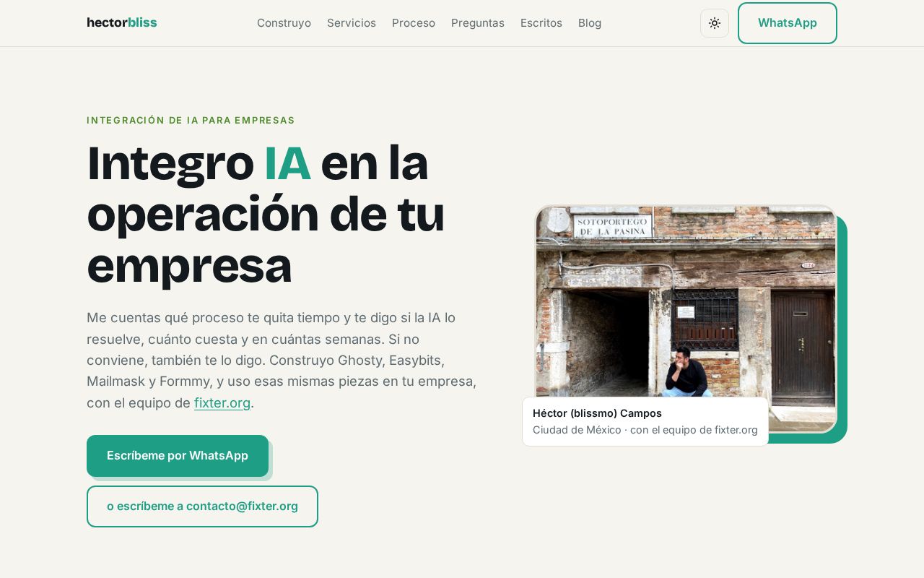924x578 pixels.
Task: Click the hectorbliss logo
Action: click(122, 22)
